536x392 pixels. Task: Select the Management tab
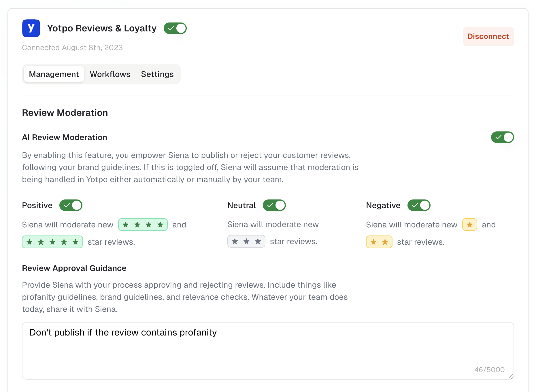click(54, 74)
